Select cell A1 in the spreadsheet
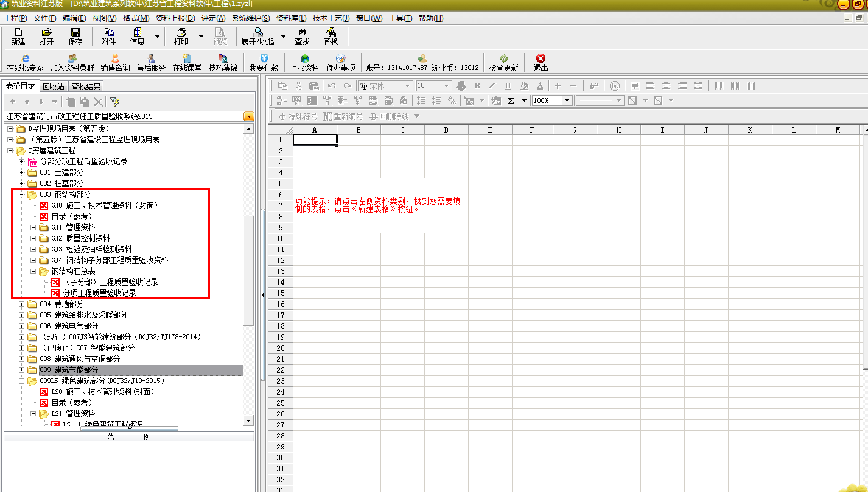Screen dimensions: 868x492 [x=315, y=140]
